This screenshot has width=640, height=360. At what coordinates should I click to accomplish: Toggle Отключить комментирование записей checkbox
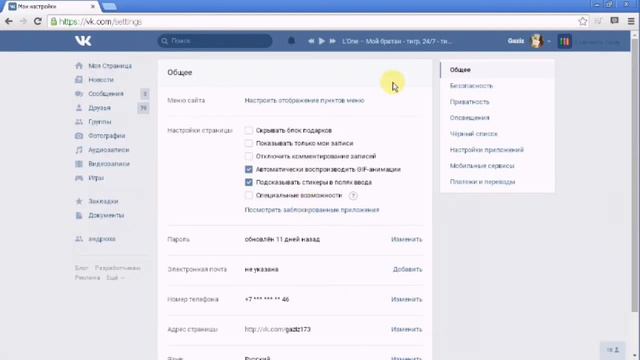point(249,156)
